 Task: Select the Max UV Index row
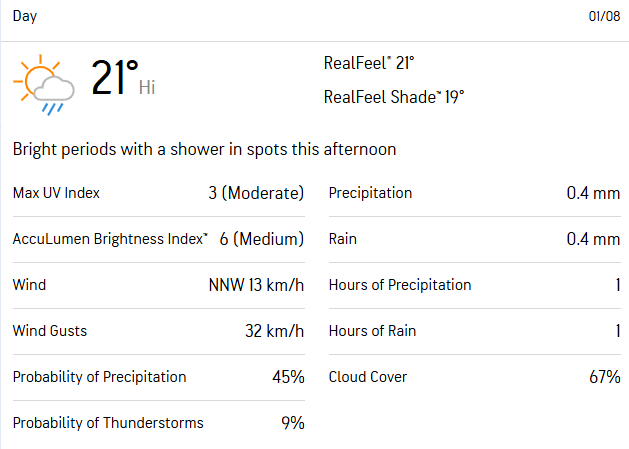coord(159,193)
